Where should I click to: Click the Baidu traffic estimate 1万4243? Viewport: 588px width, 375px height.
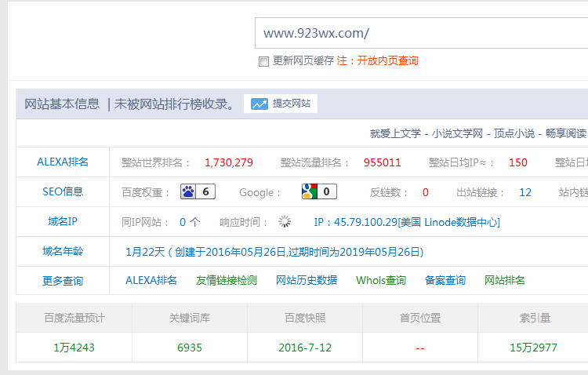click(74, 347)
